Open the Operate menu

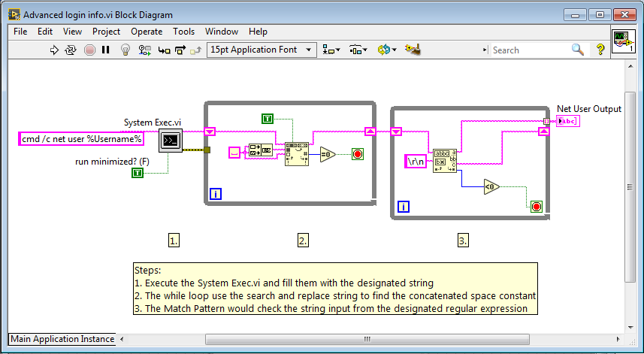147,32
